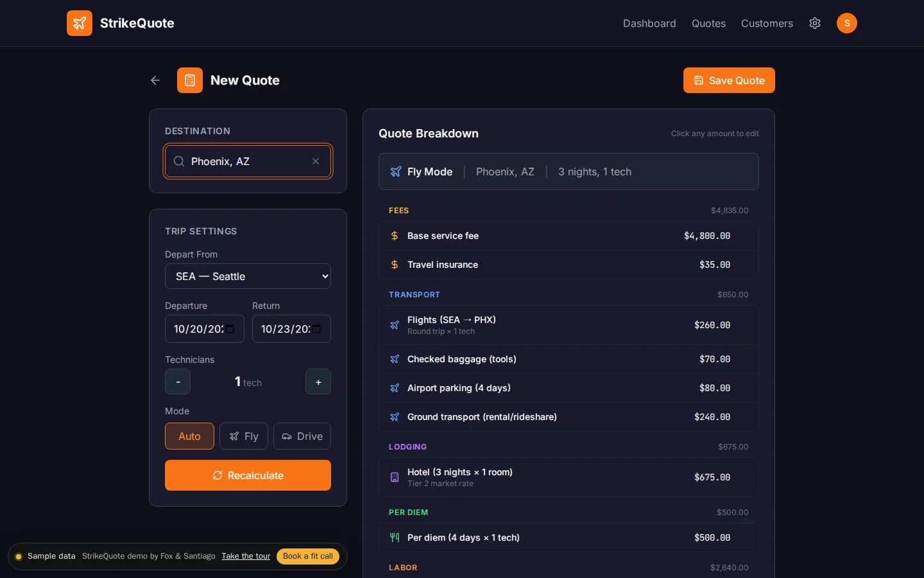Decrease technicians with the minus button
Image resolution: width=924 pixels, height=578 pixels.
point(178,381)
